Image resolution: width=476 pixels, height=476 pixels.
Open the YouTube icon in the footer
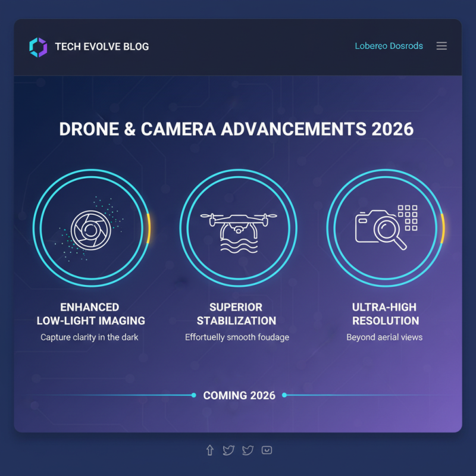pyautogui.click(x=267, y=450)
